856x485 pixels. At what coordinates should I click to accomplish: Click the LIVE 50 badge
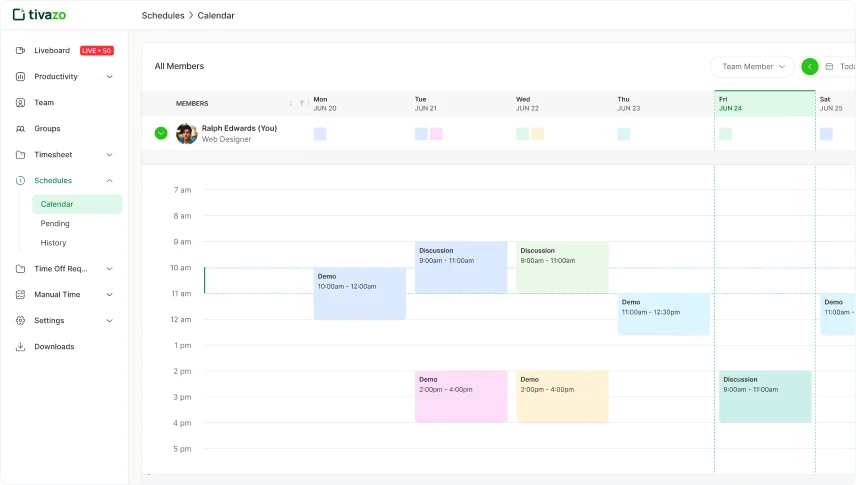tap(96, 51)
